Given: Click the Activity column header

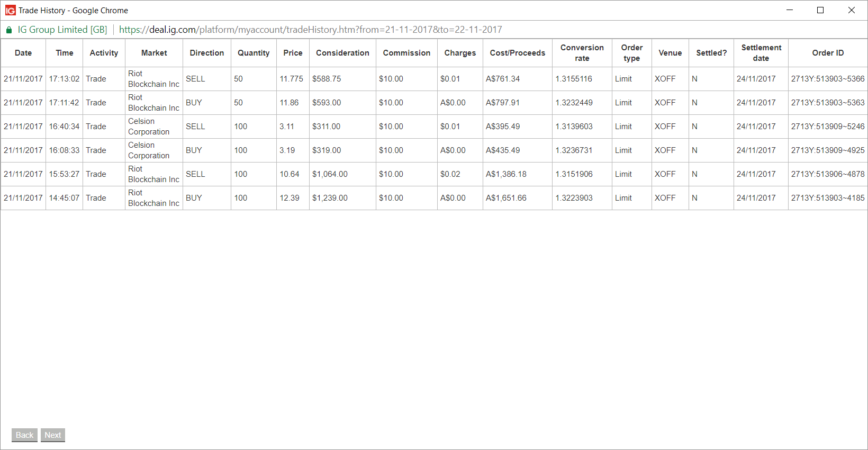Looking at the screenshot, I should pos(104,53).
